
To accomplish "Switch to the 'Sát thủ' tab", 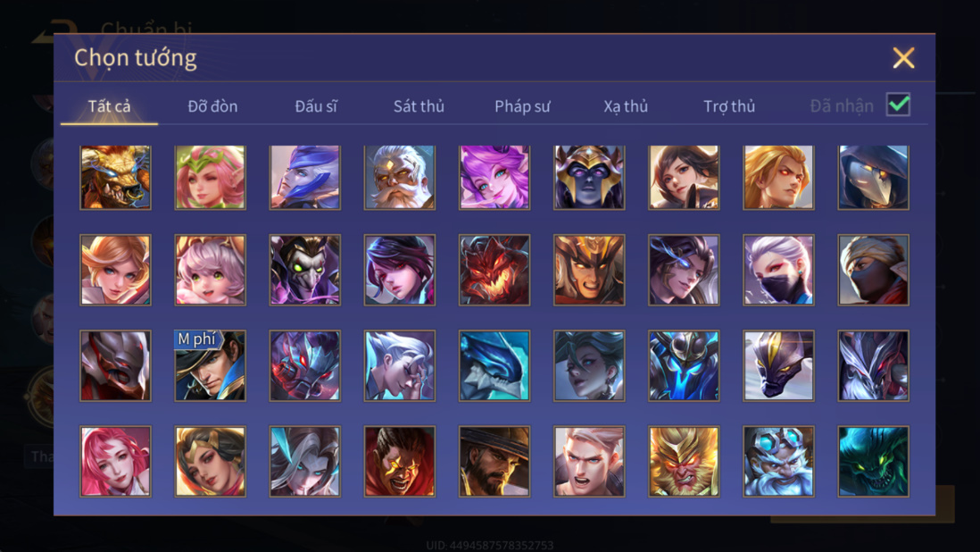I will tap(419, 106).
